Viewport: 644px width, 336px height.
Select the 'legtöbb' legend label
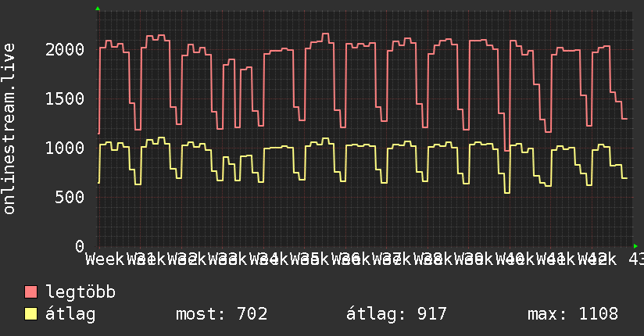(x=80, y=292)
